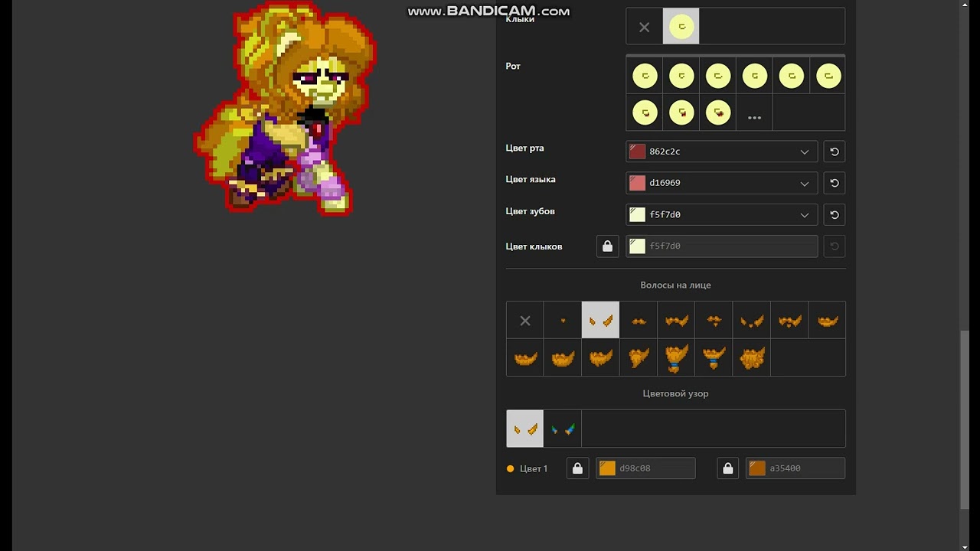Choose the orange color pattern under Цветовой узор
980x551 pixels.
tap(525, 429)
